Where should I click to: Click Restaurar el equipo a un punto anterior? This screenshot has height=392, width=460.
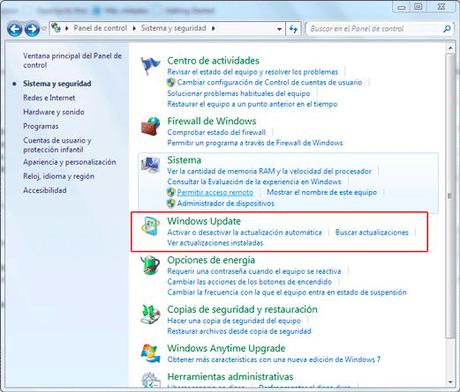252,104
